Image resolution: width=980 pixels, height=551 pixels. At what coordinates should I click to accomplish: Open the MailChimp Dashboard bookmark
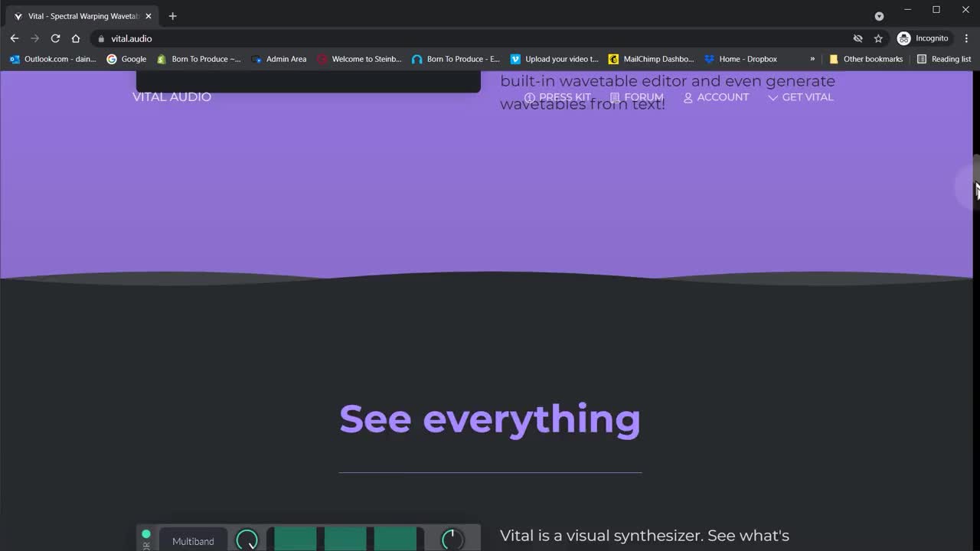(652, 59)
